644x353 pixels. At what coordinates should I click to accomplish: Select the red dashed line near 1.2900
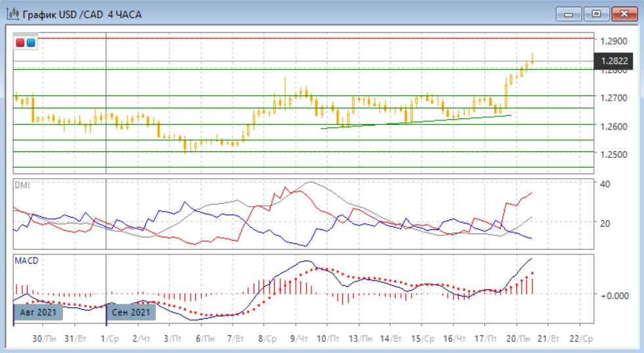[329, 38]
